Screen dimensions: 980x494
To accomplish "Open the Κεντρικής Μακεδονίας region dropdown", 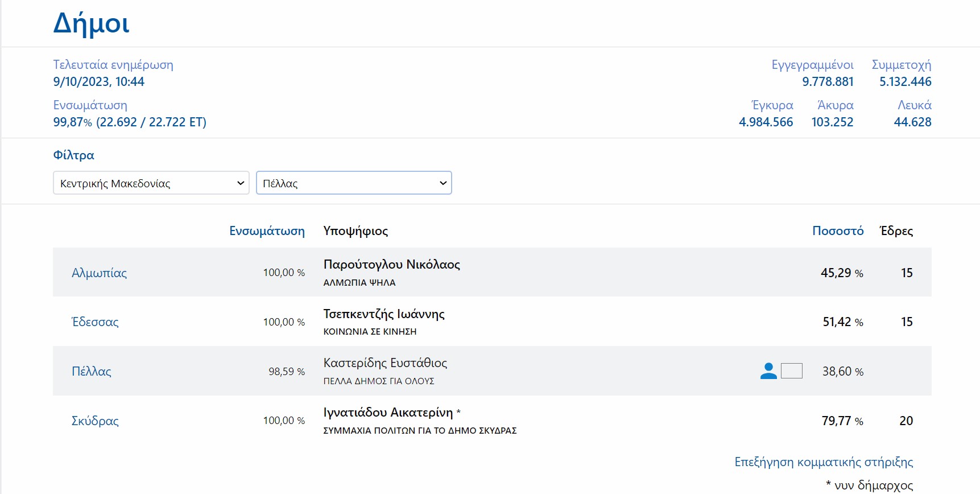I will point(151,183).
